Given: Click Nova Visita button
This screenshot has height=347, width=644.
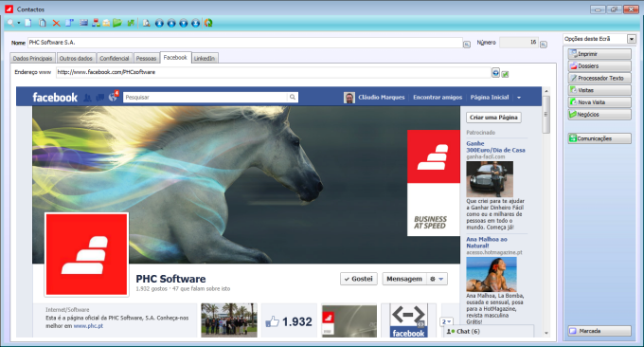Looking at the screenshot, I should pyautogui.click(x=599, y=102).
